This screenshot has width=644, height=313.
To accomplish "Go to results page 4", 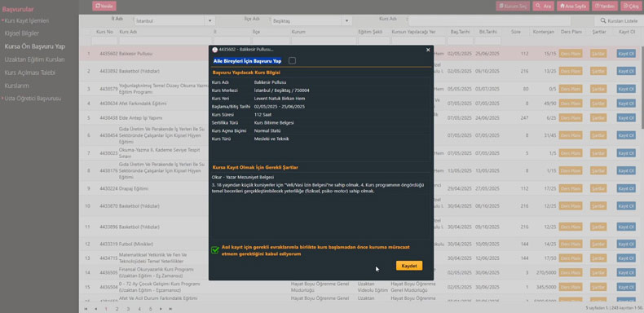I will coord(139,308).
